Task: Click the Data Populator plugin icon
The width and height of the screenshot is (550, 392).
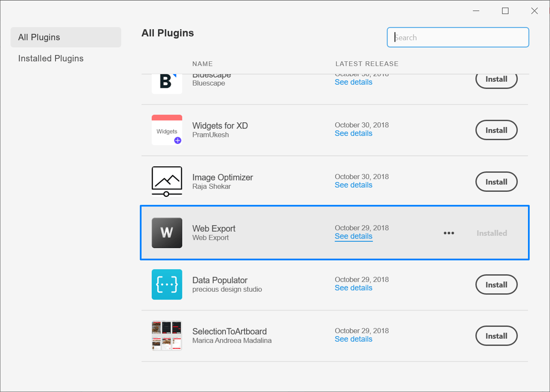Action: click(x=166, y=284)
